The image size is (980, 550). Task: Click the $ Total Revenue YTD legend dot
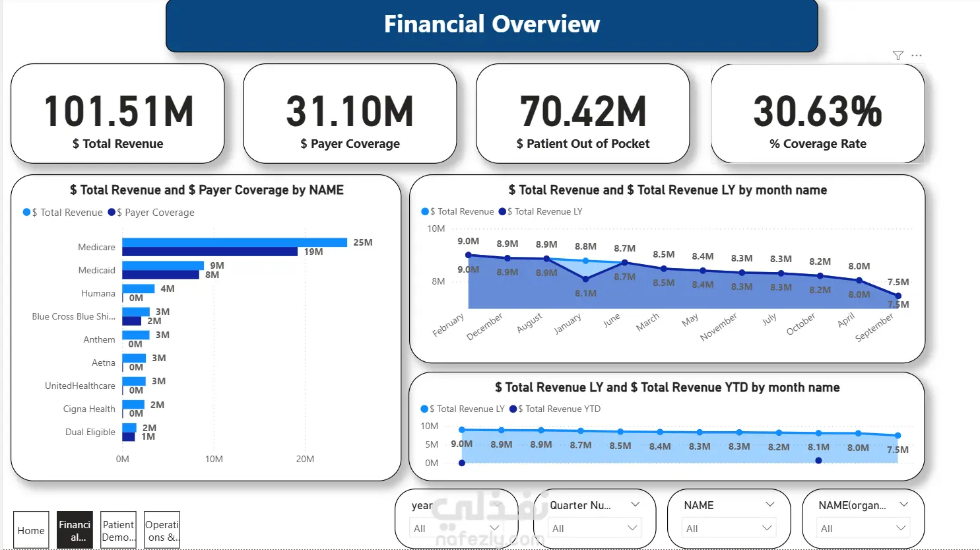513,409
